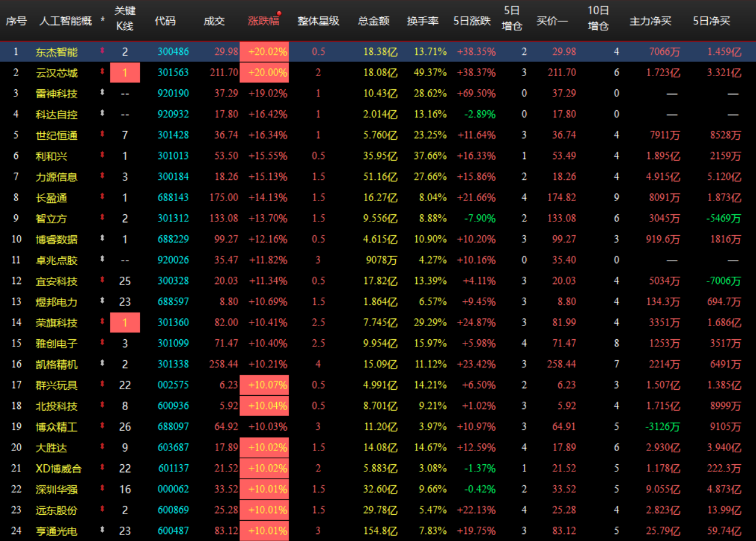Click the marker icon beside 东杰智能

tap(102, 51)
